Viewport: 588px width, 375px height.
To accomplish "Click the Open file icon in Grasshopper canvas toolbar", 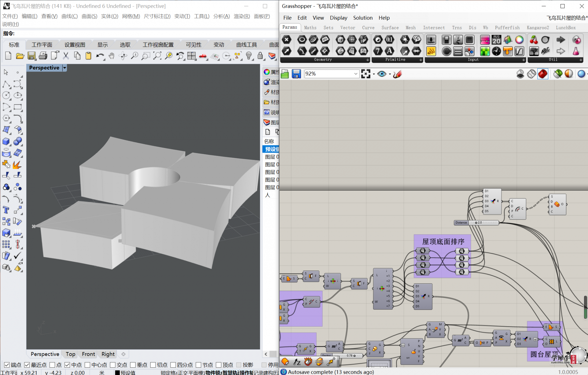I will click(285, 74).
